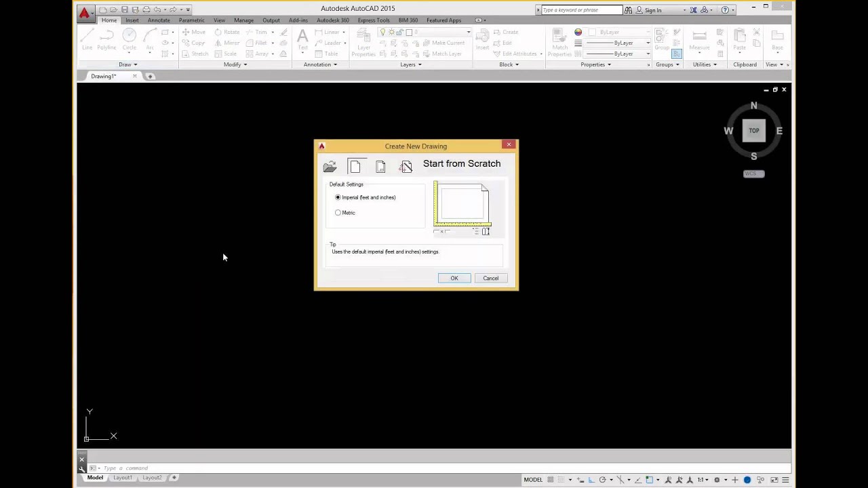Choose the Mirror command

tap(226, 43)
